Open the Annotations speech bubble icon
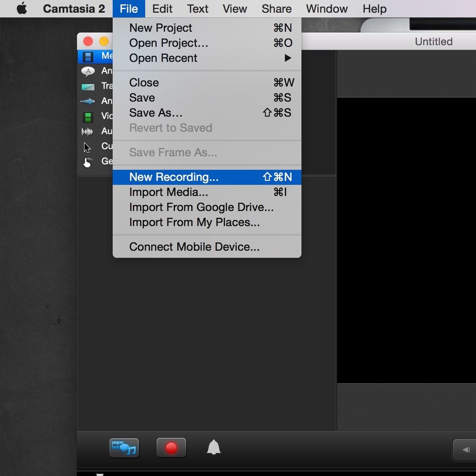The height and width of the screenshot is (476, 476). (x=88, y=71)
